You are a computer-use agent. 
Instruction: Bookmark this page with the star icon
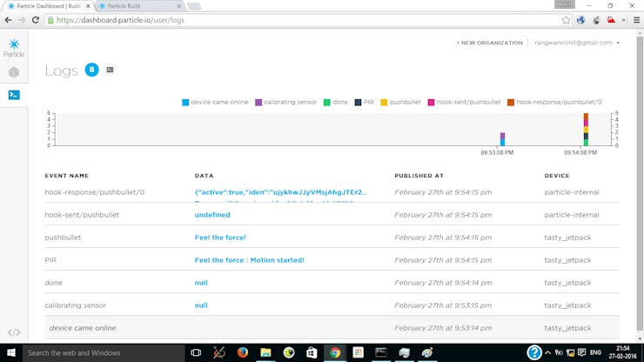tap(566, 20)
